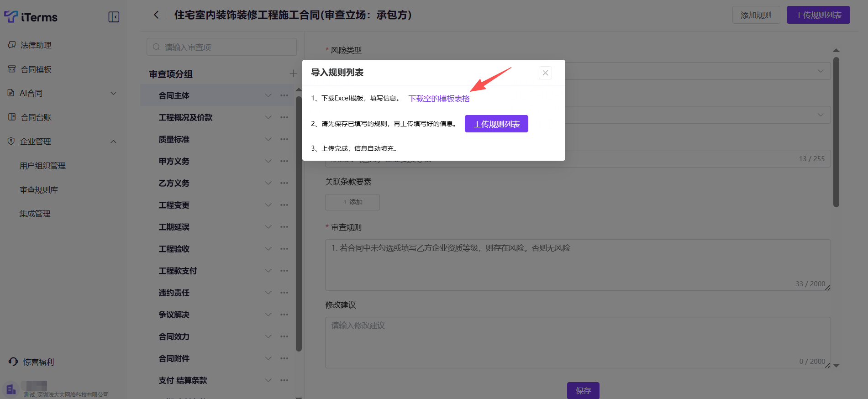Screen dimensions: 868x399
Task: Select the 违约责任 group row
Action: click(x=217, y=293)
